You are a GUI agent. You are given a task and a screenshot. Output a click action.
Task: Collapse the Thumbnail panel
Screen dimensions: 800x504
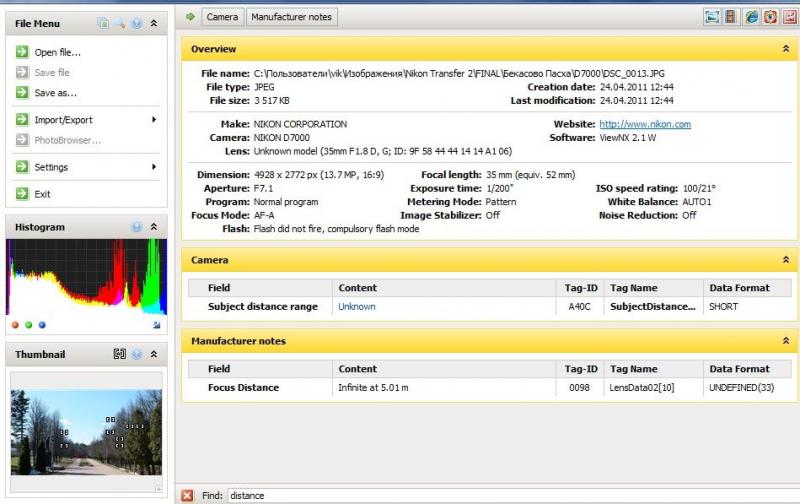tap(154, 354)
